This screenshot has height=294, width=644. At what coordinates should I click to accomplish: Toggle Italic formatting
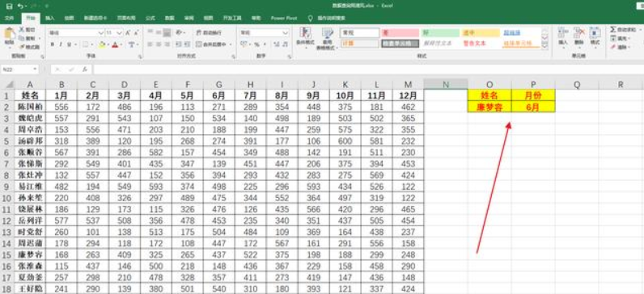(x=61, y=44)
